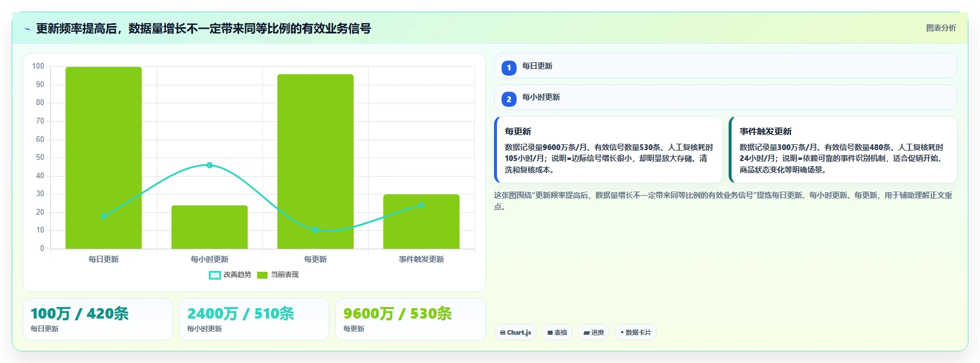The width and height of the screenshot is (980, 363).
Task: Click the 每更新 bar in chart
Action: [315, 162]
